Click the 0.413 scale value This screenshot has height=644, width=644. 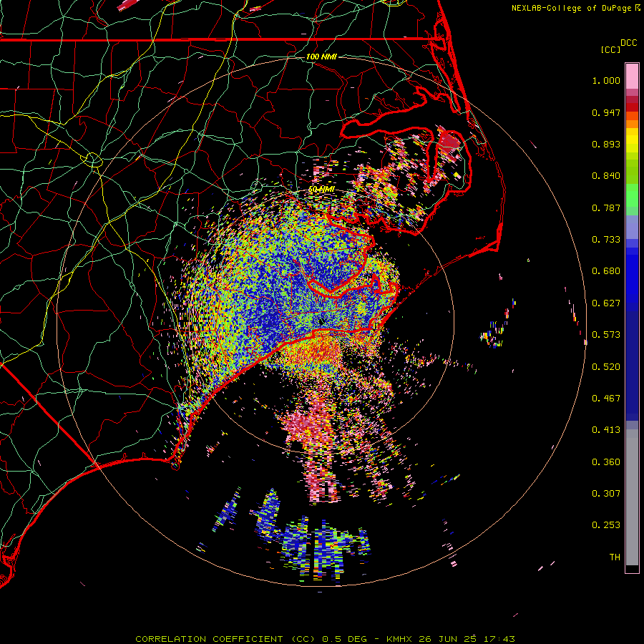pos(606,430)
